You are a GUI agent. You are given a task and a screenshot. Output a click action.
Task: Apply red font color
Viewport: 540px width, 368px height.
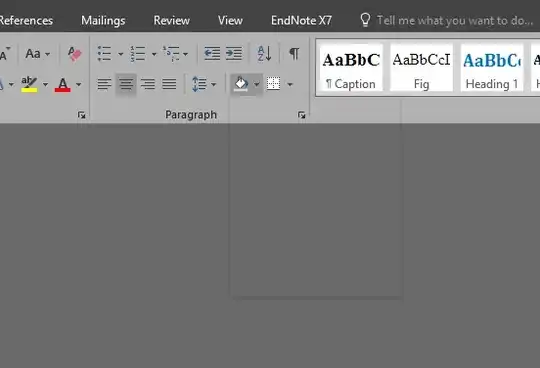pos(63,84)
